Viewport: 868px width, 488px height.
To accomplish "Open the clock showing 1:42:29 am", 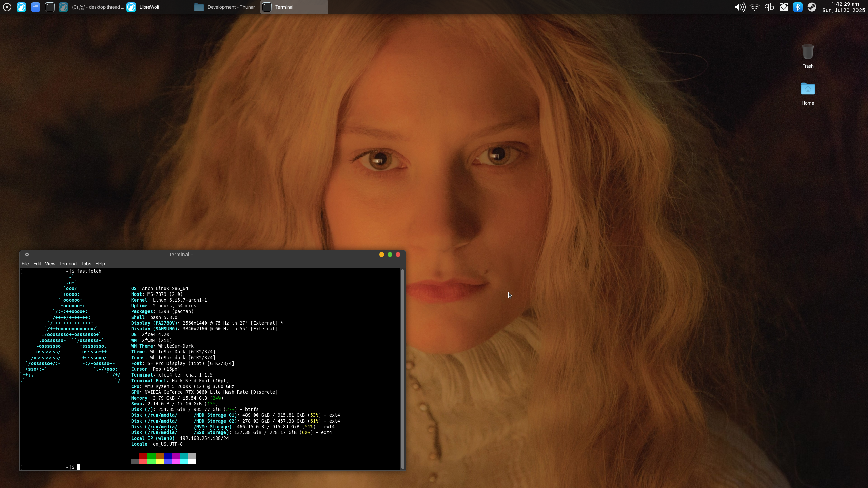I will [x=843, y=7].
